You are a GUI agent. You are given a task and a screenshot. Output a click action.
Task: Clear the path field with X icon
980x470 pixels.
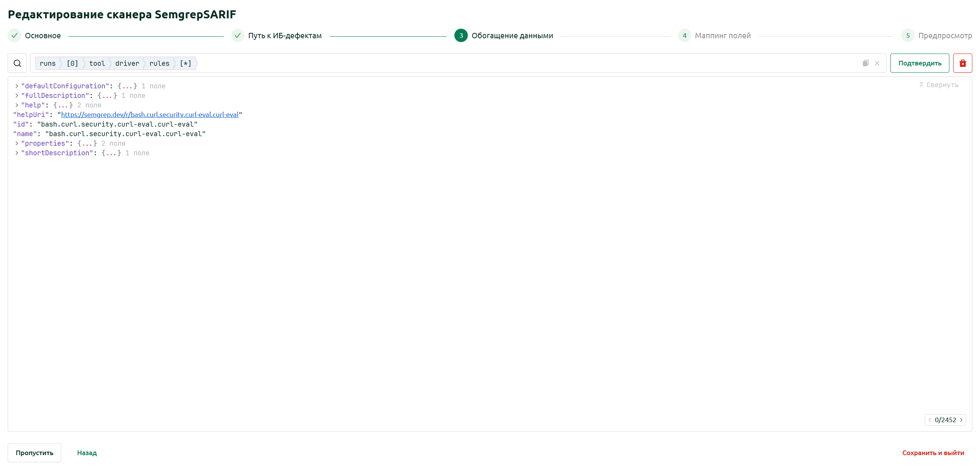(x=877, y=63)
